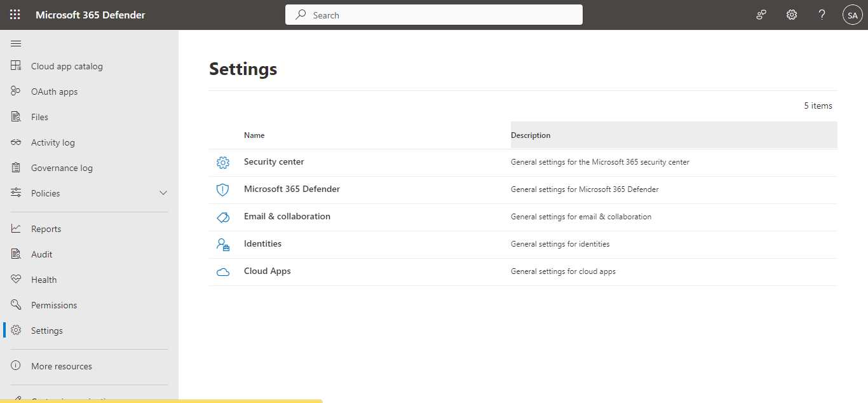Open More resources
The height and width of the screenshot is (403, 868).
(x=62, y=365)
